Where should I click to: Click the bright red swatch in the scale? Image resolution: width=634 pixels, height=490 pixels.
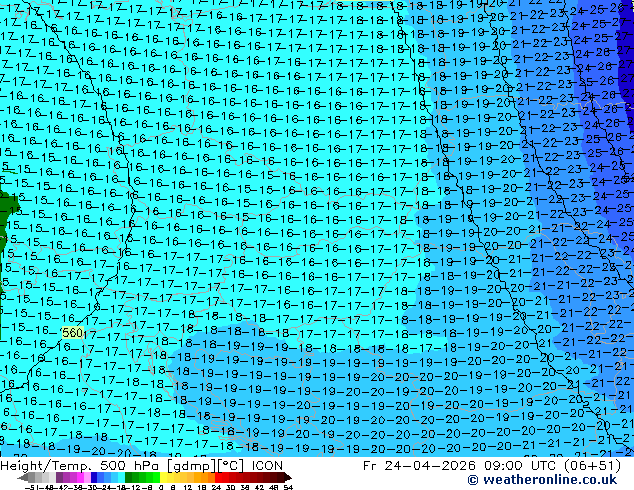point(218,478)
